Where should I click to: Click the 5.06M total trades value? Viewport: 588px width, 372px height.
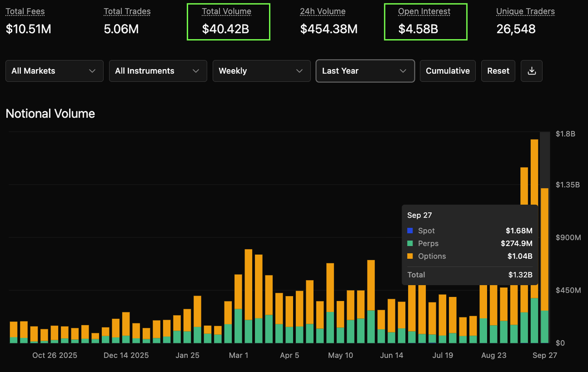[x=122, y=29]
